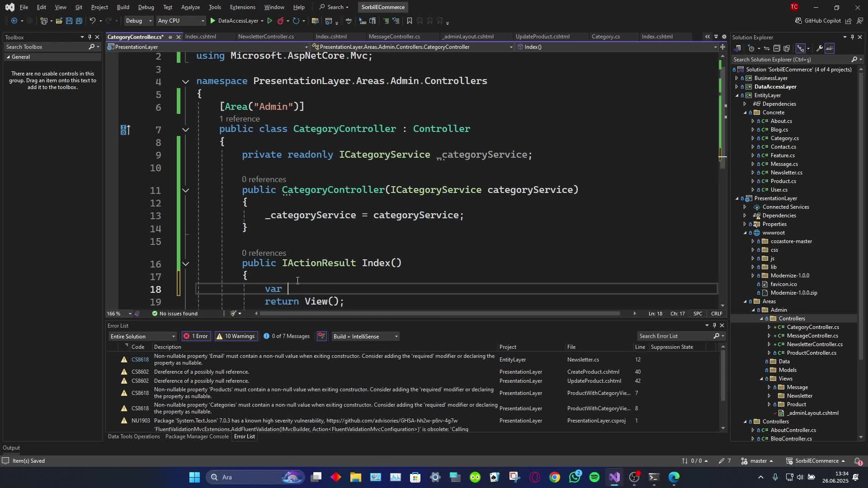Open Solution Explorer Properties wrench icon
The image size is (868, 488).
[x=819, y=48]
